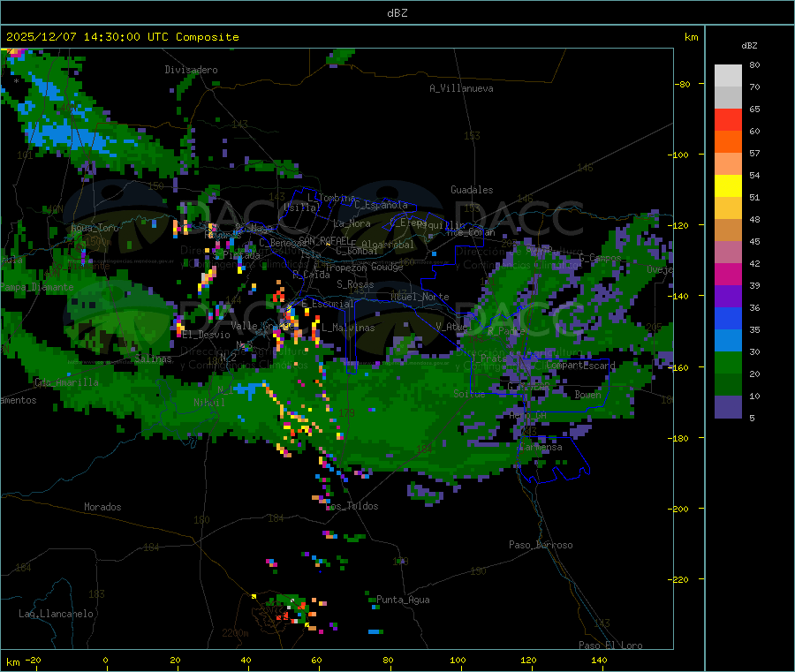The width and height of the screenshot is (795, 672).
Task: Click the orange 57-60 dBZ legend swatch
Action: (728, 142)
